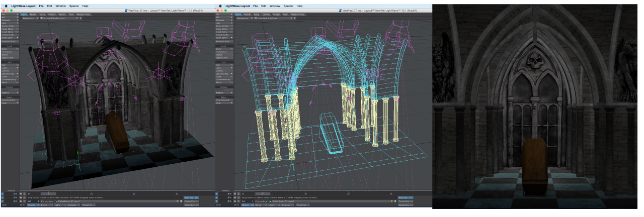Open Surface Editor in the left window sidebar
The image size is (644, 217).
[x=10, y=26]
